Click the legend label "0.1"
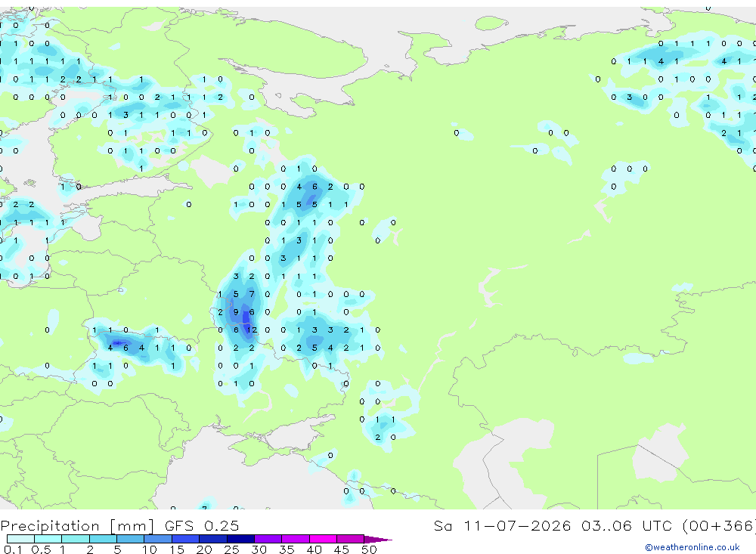 (x=13, y=549)
